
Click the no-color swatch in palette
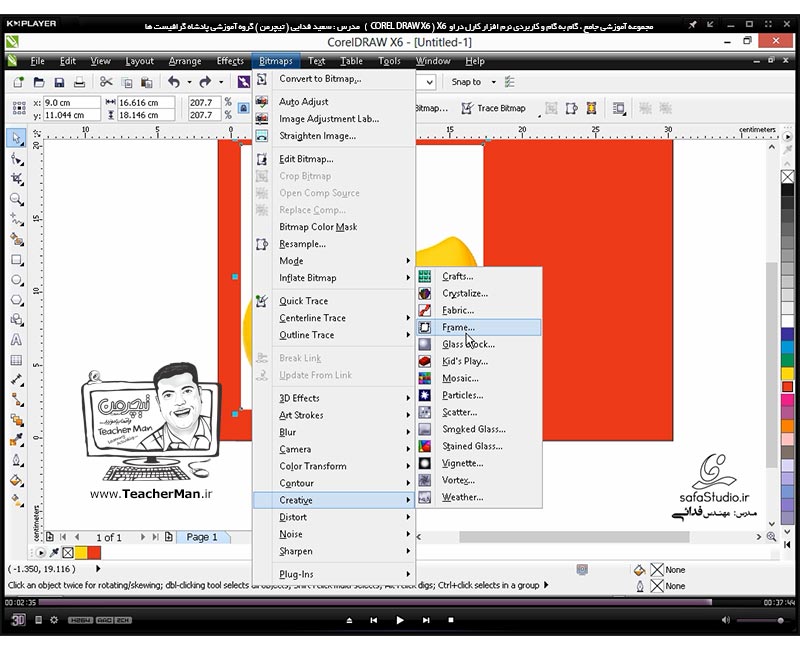pyautogui.click(x=787, y=177)
